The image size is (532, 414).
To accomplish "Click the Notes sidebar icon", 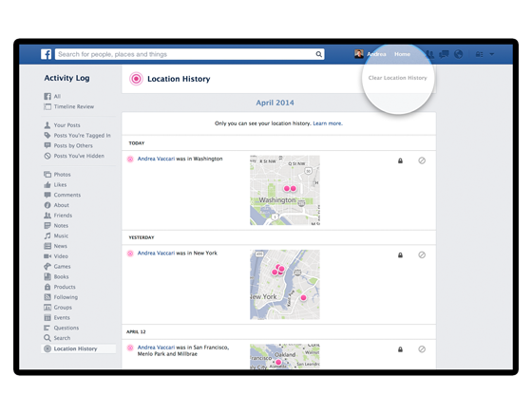I will pyautogui.click(x=47, y=225).
